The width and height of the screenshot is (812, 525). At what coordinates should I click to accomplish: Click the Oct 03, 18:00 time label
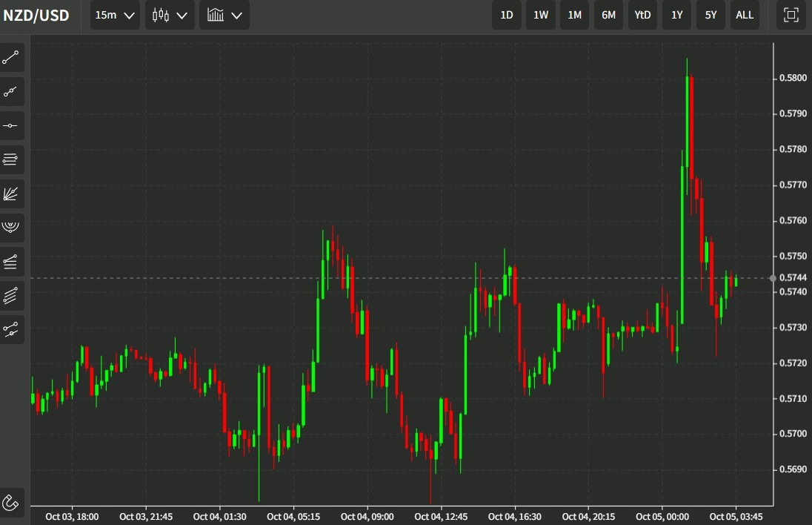72,517
